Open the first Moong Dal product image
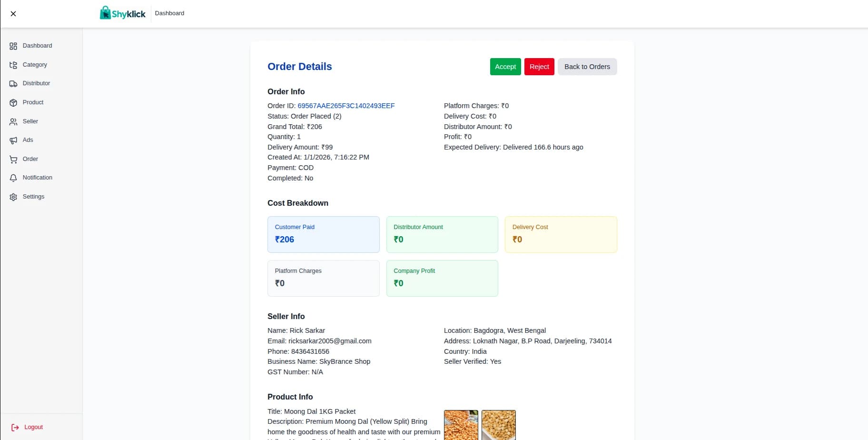This screenshot has width=868, height=440. click(x=461, y=425)
